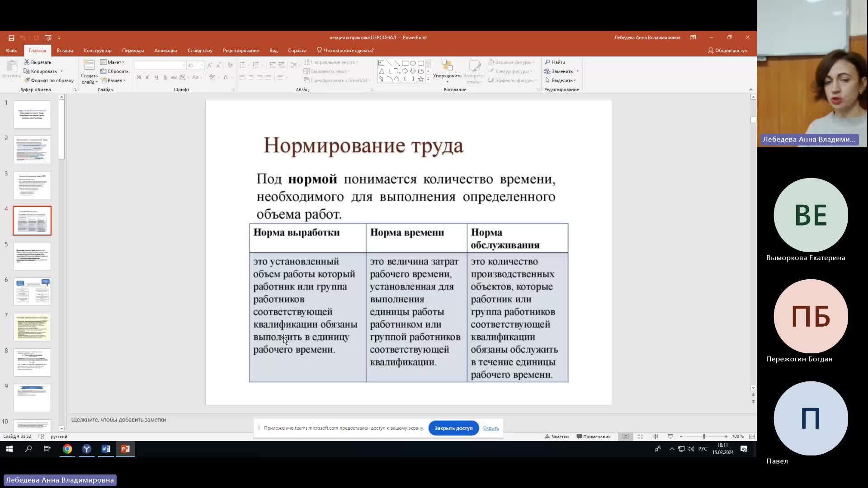Open the Animations (Анимация) tab

(x=165, y=51)
